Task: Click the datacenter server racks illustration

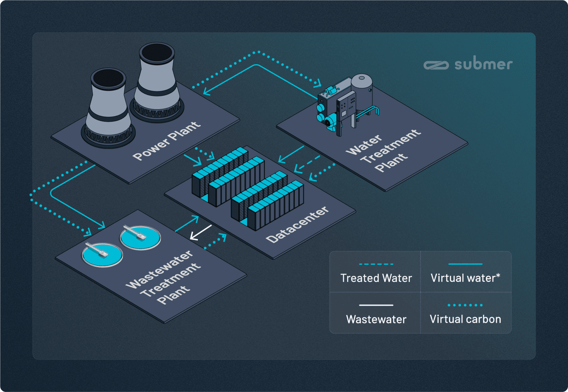Action: 248,188
